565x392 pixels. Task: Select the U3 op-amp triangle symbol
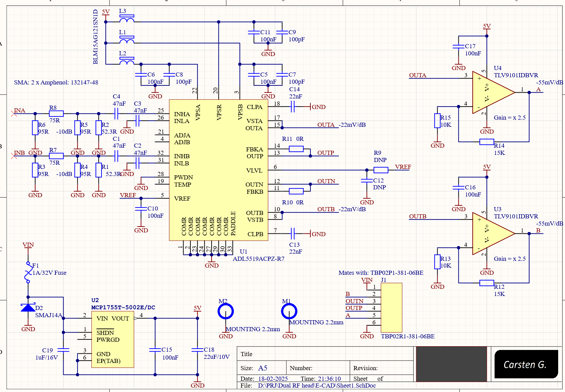click(x=494, y=233)
